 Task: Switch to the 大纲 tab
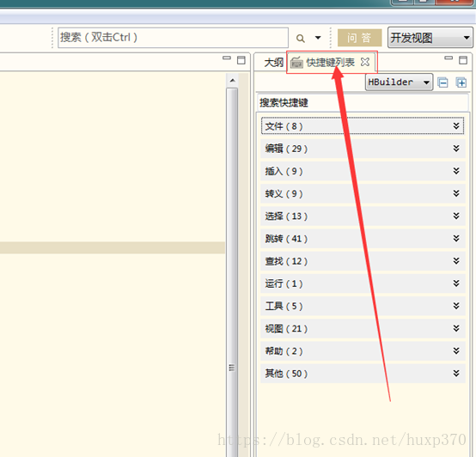click(x=273, y=63)
